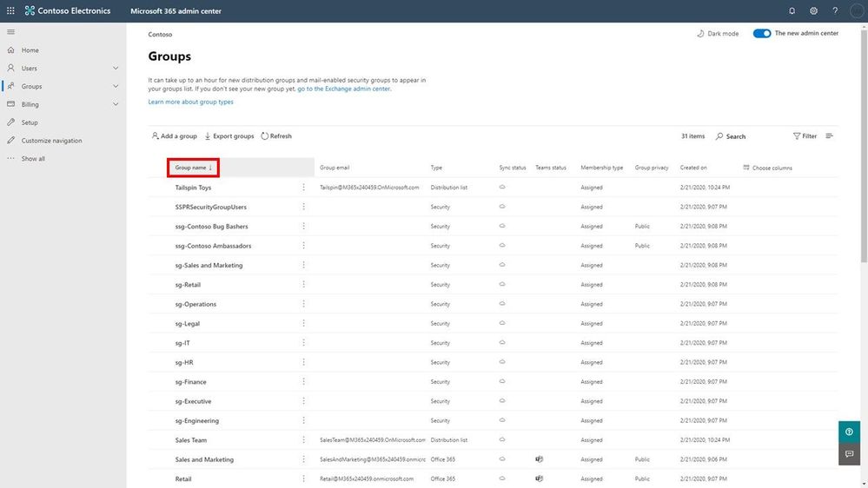868x488 pixels.
Task: Click the Contoso breadcrumb text
Action: (x=160, y=35)
